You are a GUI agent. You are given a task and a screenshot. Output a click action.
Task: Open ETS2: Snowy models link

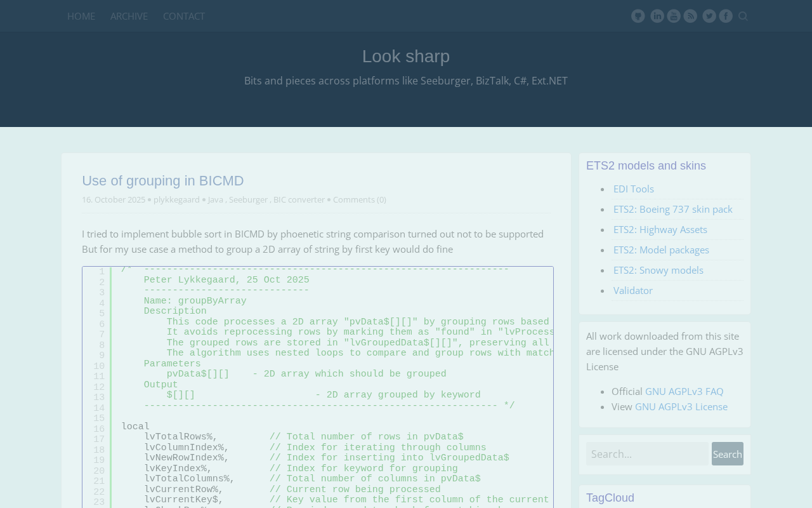click(658, 270)
